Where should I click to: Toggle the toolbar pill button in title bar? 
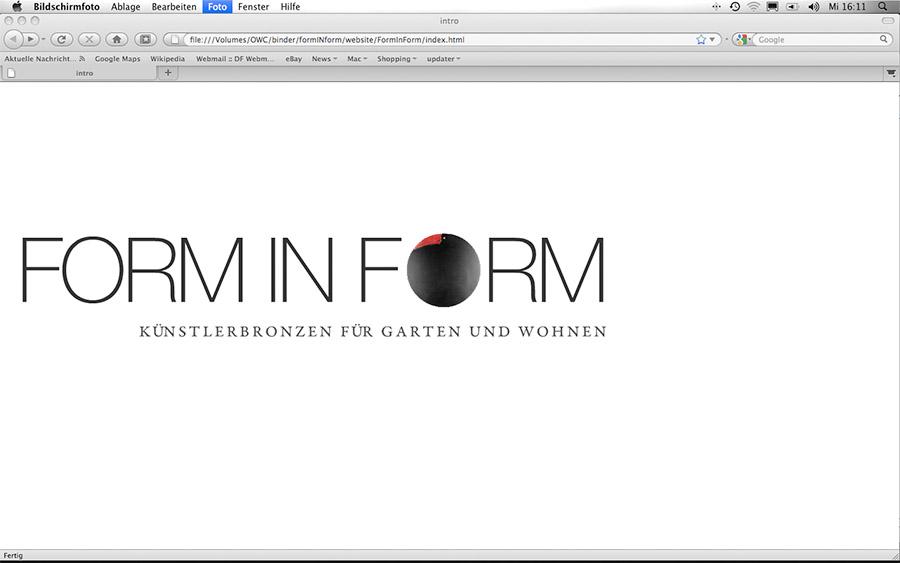pos(887,20)
